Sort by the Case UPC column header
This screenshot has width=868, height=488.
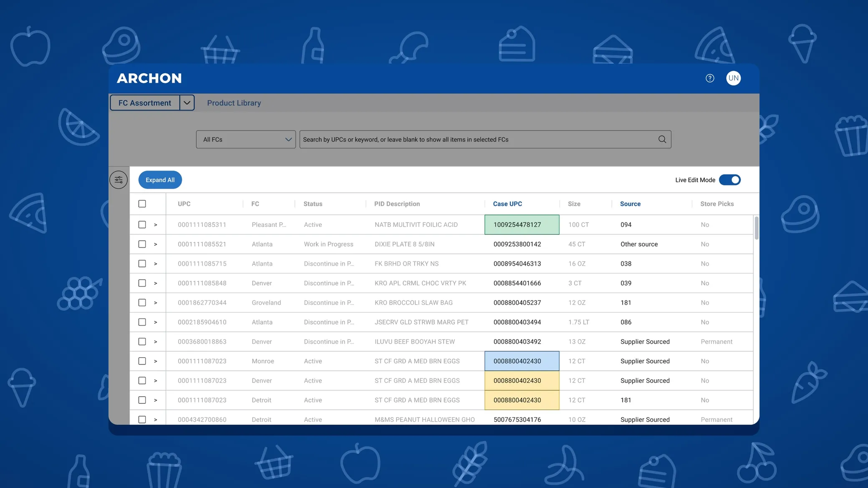pyautogui.click(x=507, y=204)
